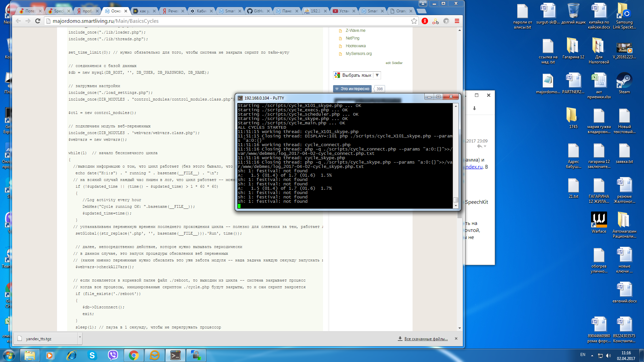Launch Skype from the taskbar
Screen dimensions: 644x362
92,355
